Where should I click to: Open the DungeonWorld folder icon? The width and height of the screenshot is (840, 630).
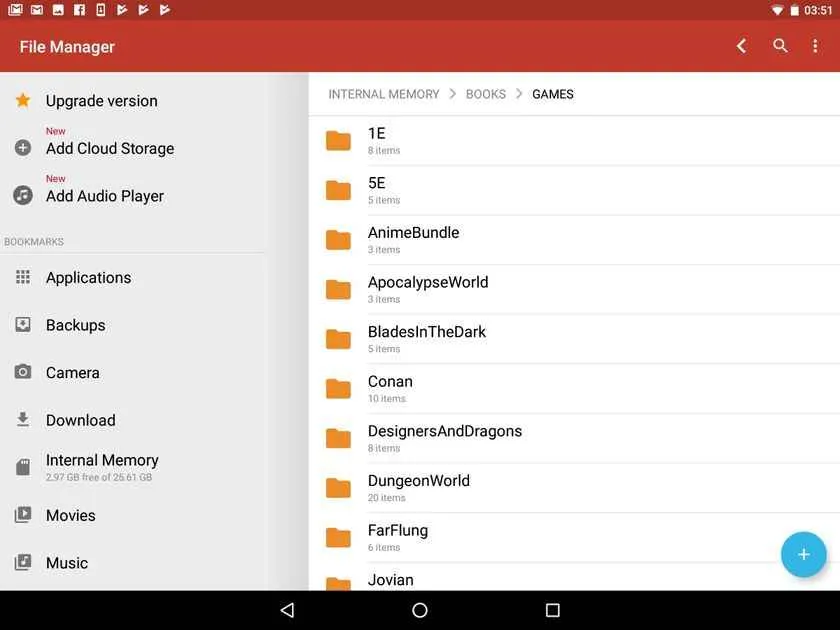click(338, 488)
